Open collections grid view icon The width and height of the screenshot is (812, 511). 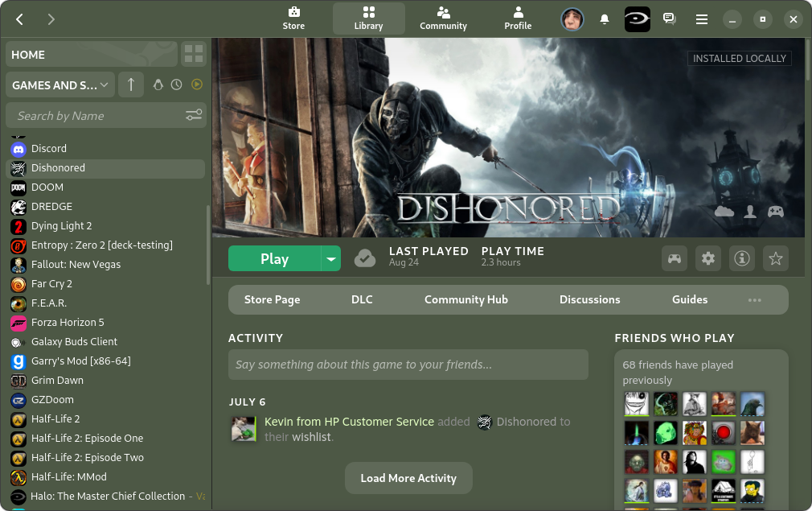click(x=194, y=55)
